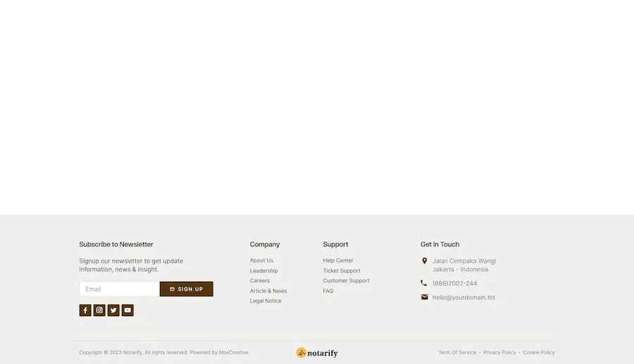
Task: Go to the Careers page
Action: click(x=259, y=281)
